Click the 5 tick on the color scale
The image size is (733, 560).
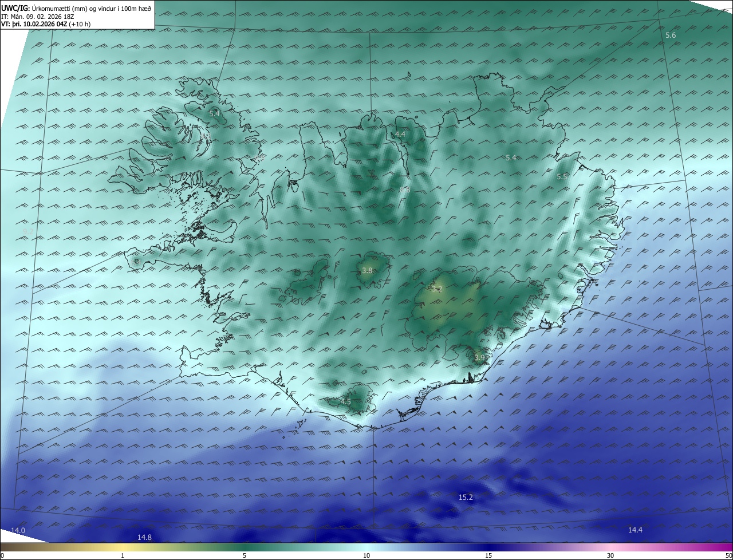click(245, 555)
